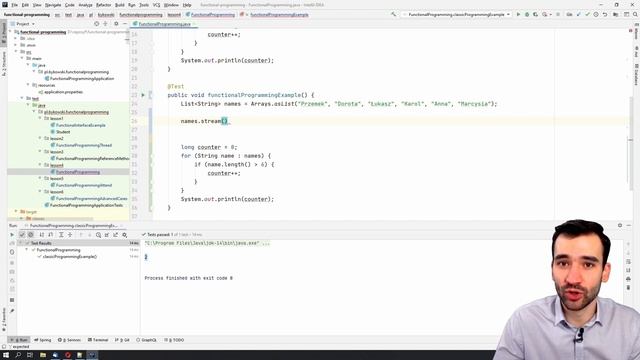640x360 pixels.
Task: Collapse all test results in Run toolbar
Action: coord(70,235)
